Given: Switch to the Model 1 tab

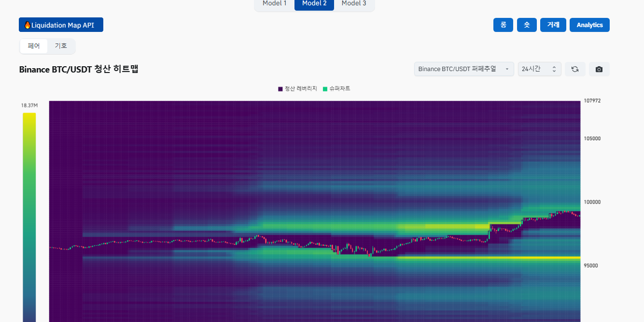Looking at the screenshot, I should tap(275, 3).
